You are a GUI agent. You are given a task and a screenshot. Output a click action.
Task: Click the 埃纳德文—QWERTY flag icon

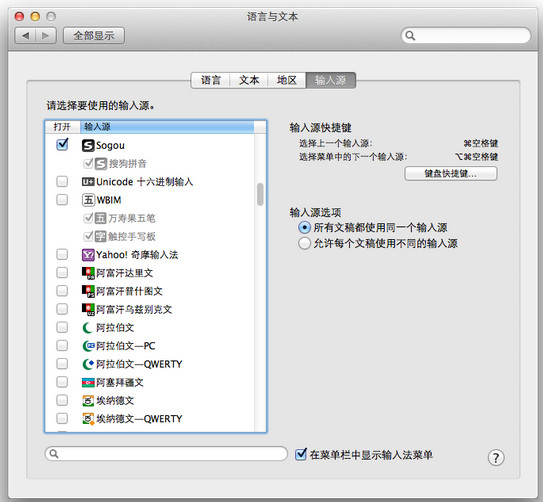click(x=88, y=419)
